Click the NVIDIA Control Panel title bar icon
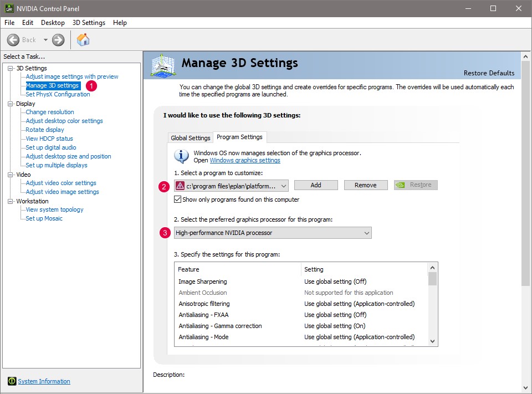Viewport: 532px width, 394px height. click(x=9, y=8)
